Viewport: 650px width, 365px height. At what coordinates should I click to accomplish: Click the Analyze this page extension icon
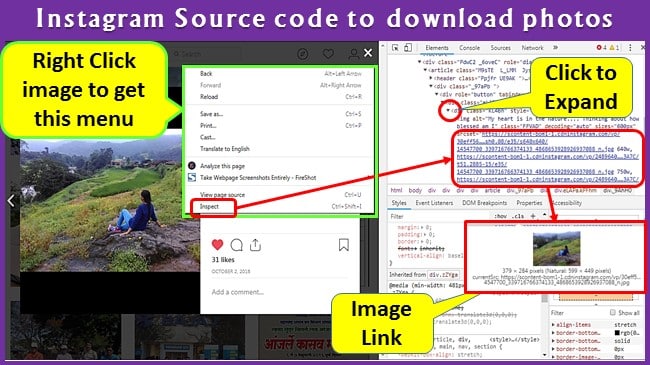click(192, 166)
